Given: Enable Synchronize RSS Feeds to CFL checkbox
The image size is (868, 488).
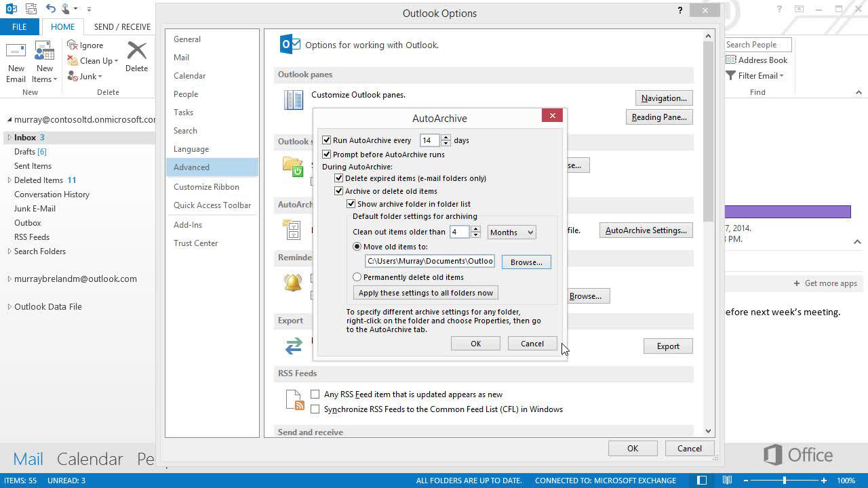Looking at the screenshot, I should coord(315,409).
